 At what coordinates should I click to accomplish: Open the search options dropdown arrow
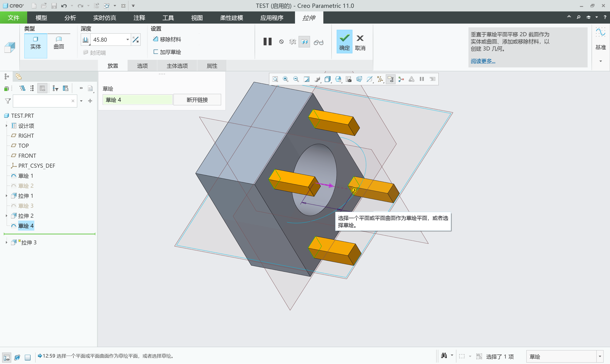point(81,101)
